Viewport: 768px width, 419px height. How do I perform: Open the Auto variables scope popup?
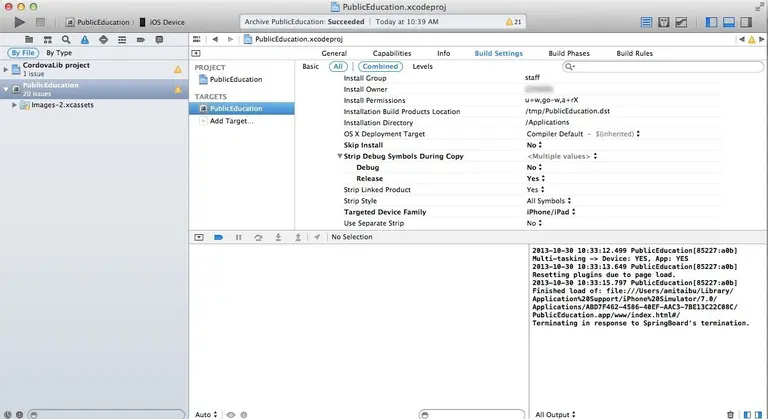pyautogui.click(x=206, y=415)
